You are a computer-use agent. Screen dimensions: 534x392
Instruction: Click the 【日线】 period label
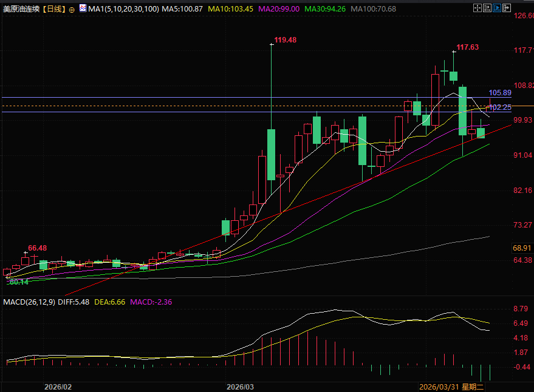[x=54, y=9]
